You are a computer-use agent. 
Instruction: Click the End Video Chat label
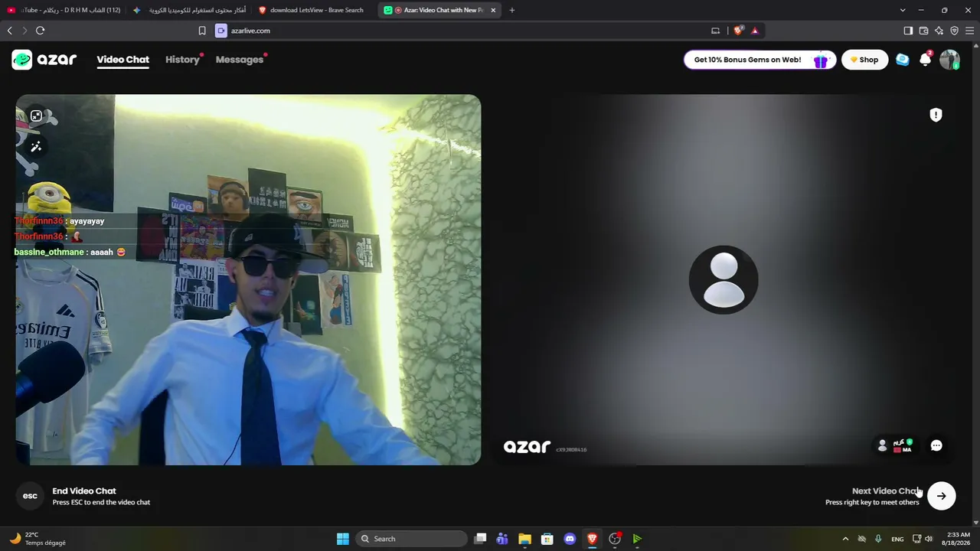pos(84,491)
